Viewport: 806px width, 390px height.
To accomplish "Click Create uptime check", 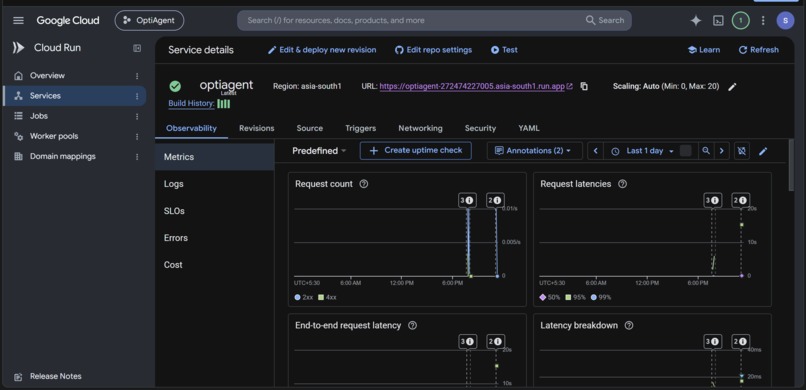I will click(x=415, y=151).
